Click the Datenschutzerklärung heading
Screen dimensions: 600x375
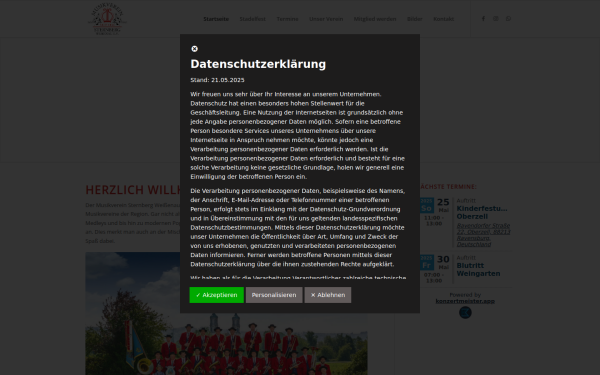pos(258,64)
